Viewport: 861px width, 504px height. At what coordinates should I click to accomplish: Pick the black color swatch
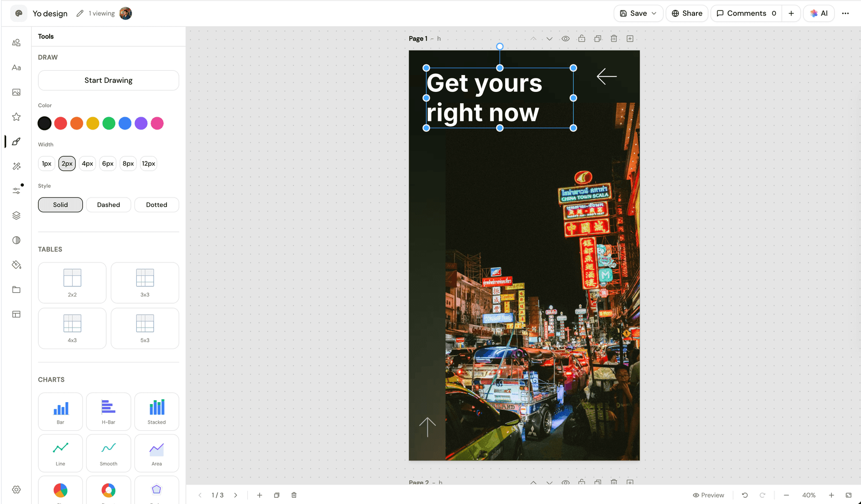[x=44, y=123]
